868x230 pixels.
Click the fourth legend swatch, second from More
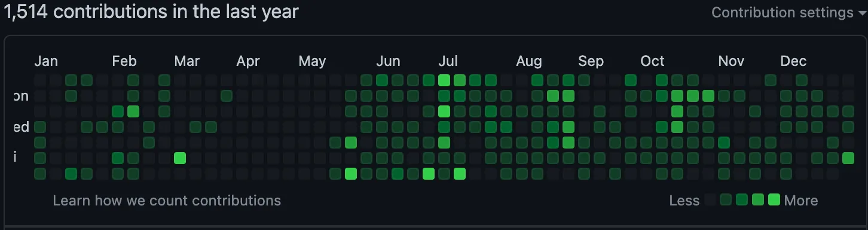[758, 200]
